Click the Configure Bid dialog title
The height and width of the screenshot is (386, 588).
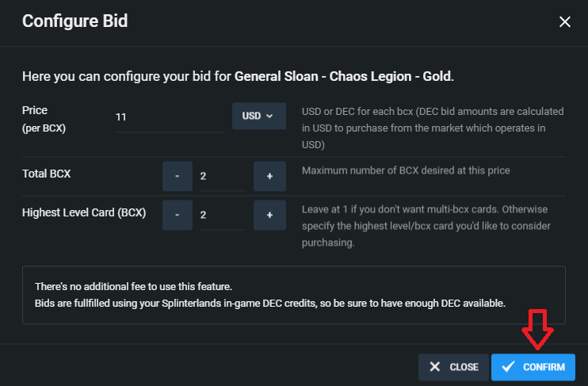(x=75, y=21)
